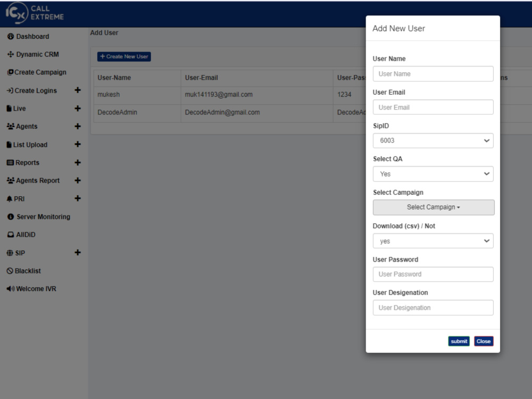The height and width of the screenshot is (399, 532).
Task: Click the Dashboard gauge icon
Action: [x=11, y=36]
